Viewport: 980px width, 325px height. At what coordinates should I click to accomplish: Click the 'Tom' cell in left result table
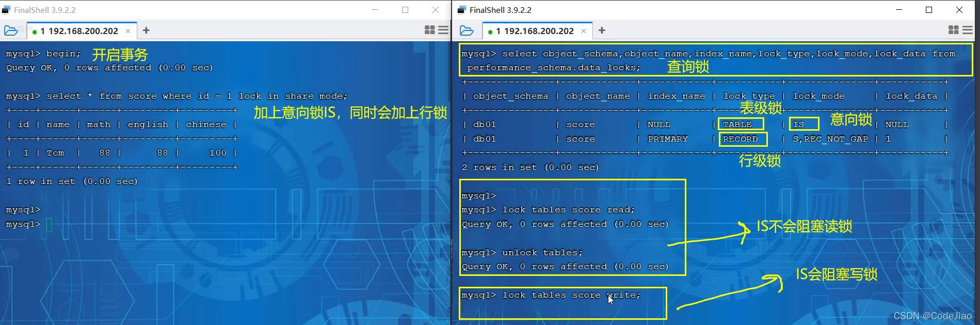pyautogui.click(x=55, y=153)
